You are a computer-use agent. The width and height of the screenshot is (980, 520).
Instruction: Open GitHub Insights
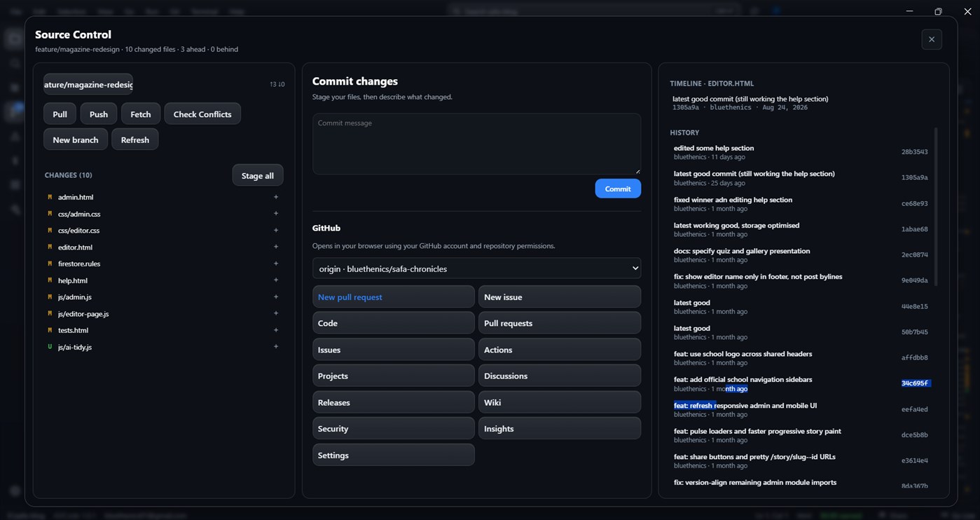(x=560, y=428)
